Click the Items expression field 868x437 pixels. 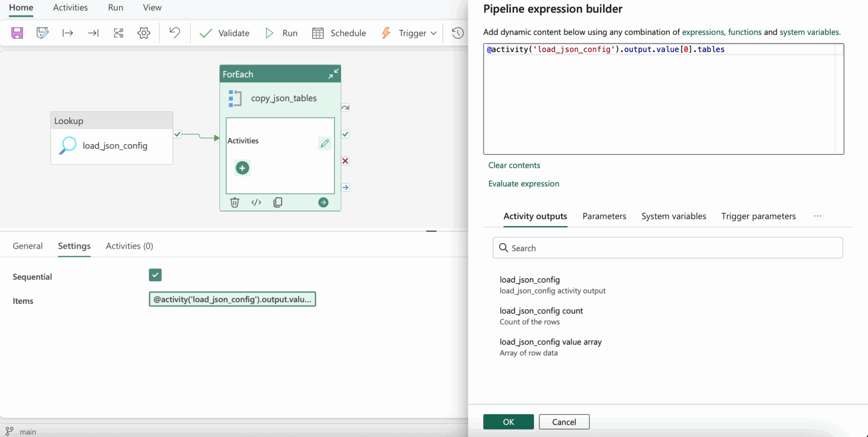(232, 299)
